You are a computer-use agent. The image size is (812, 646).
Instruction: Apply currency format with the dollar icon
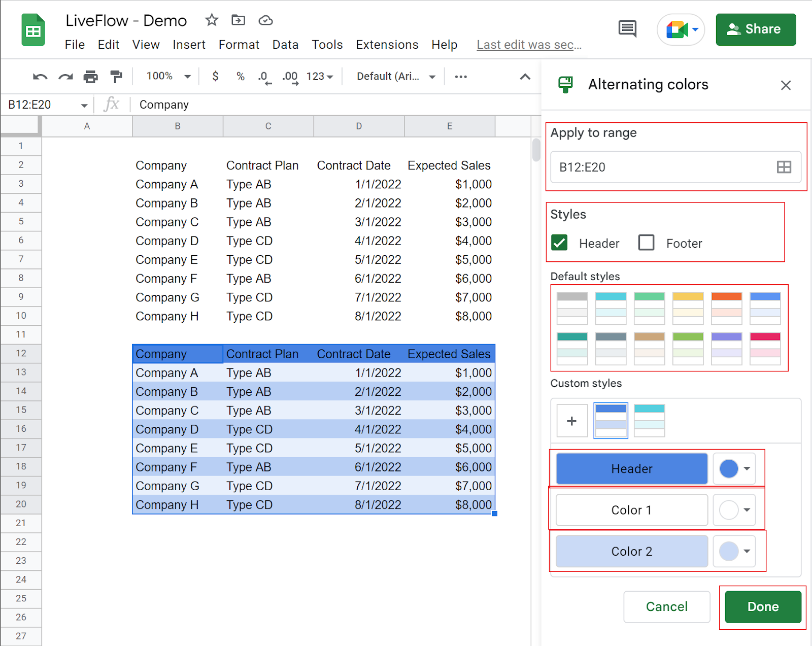(x=215, y=76)
